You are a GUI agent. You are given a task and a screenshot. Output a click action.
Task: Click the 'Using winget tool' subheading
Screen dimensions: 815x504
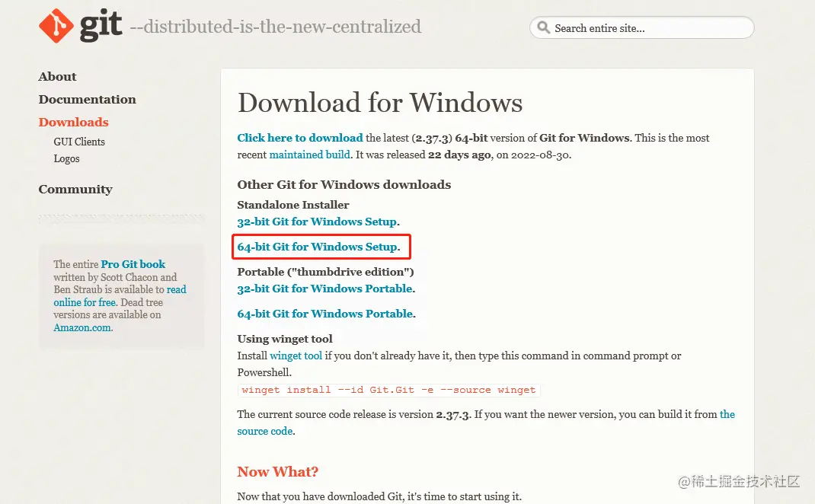285,339
